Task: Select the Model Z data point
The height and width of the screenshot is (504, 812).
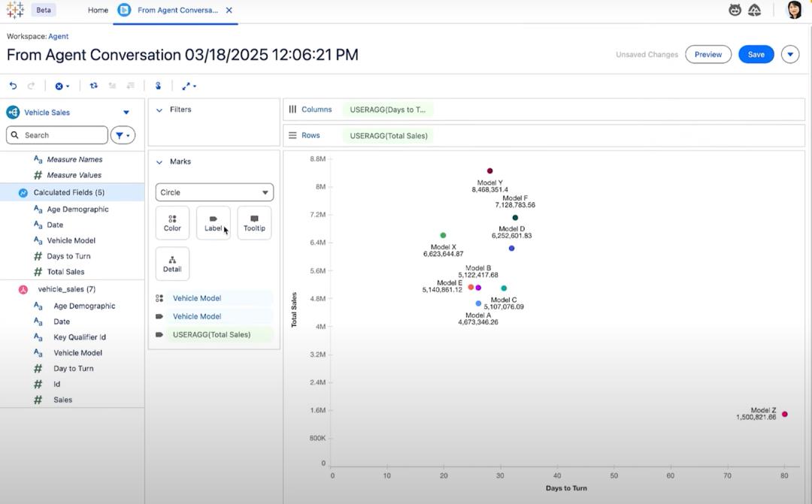Action: (784, 414)
